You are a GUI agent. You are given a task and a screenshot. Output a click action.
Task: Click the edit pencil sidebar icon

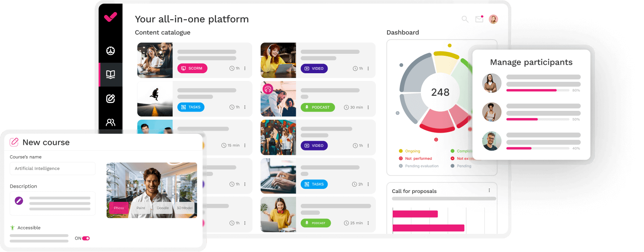[111, 99]
